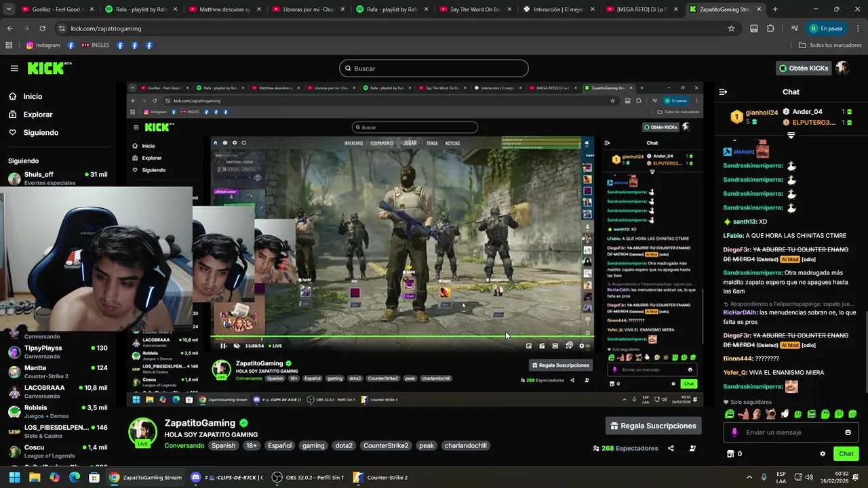
Task: Open the chat shop icon
Action: (x=730, y=453)
